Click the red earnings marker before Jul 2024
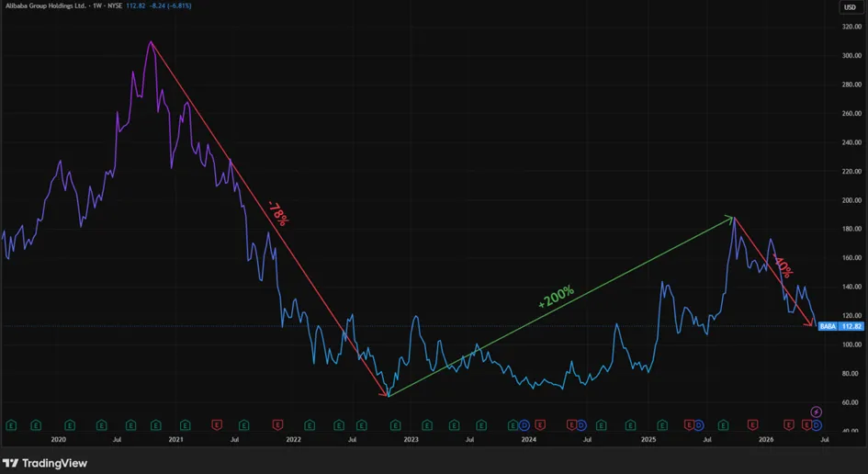Screen dimensions: 868x474 pos(572,424)
